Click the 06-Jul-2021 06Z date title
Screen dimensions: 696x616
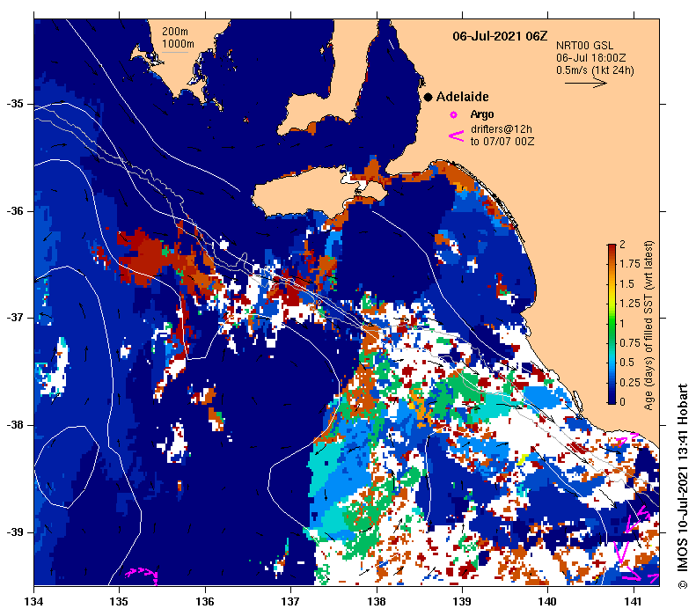500,36
